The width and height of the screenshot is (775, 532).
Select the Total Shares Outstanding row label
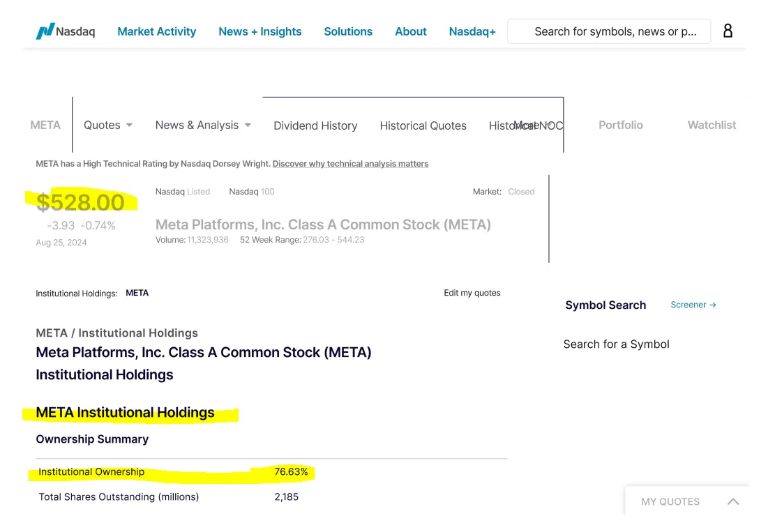pyautogui.click(x=119, y=497)
